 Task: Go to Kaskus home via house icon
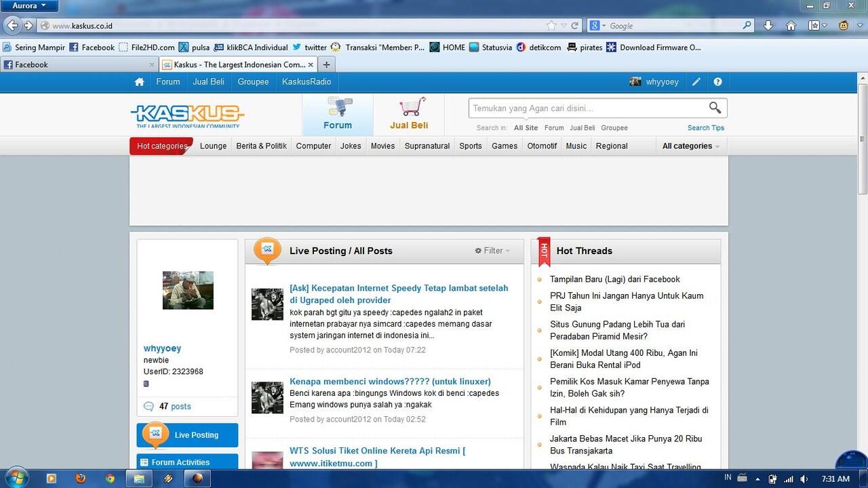tap(139, 82)
